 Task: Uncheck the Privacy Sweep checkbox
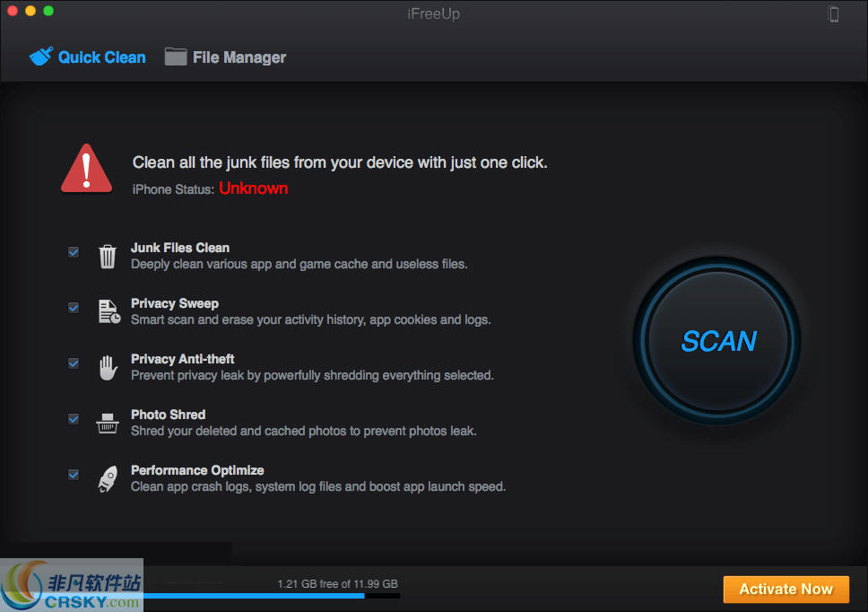[74, 308]
